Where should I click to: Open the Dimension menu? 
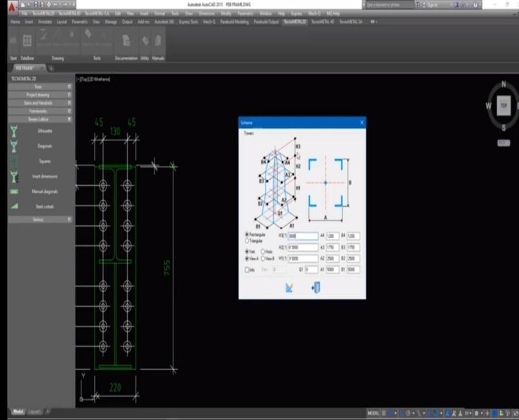tap(206, 14)
